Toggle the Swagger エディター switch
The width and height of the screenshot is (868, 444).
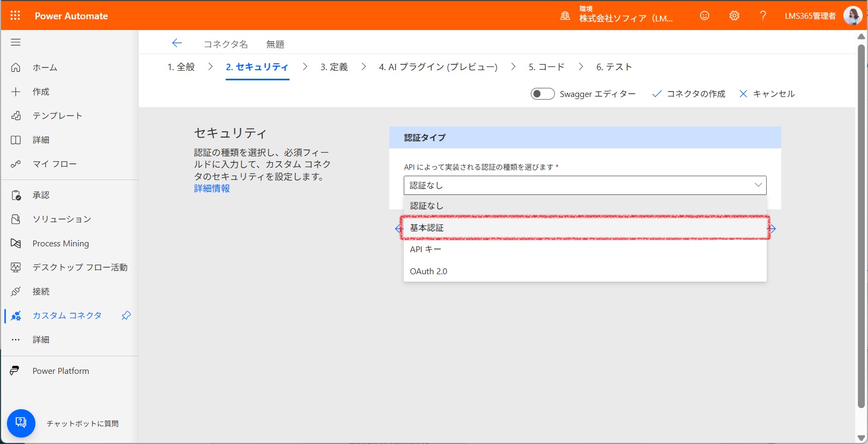543,94
